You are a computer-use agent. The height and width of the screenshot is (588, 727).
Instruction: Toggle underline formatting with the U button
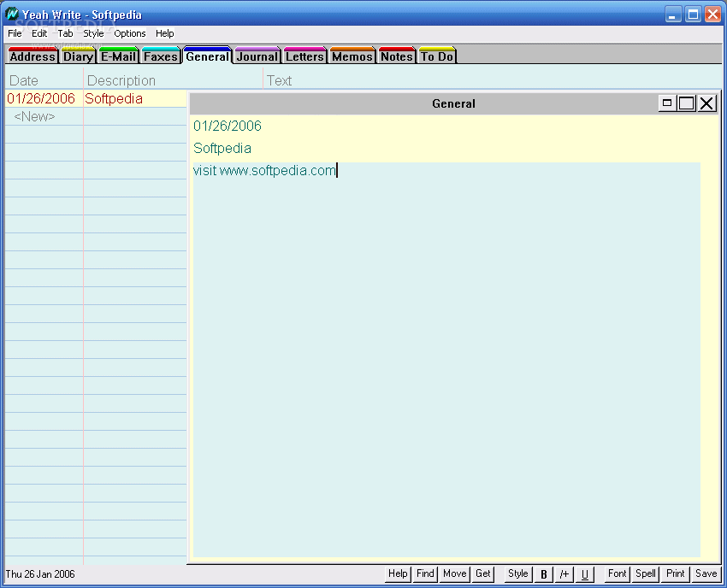click(x=585, y=574)
